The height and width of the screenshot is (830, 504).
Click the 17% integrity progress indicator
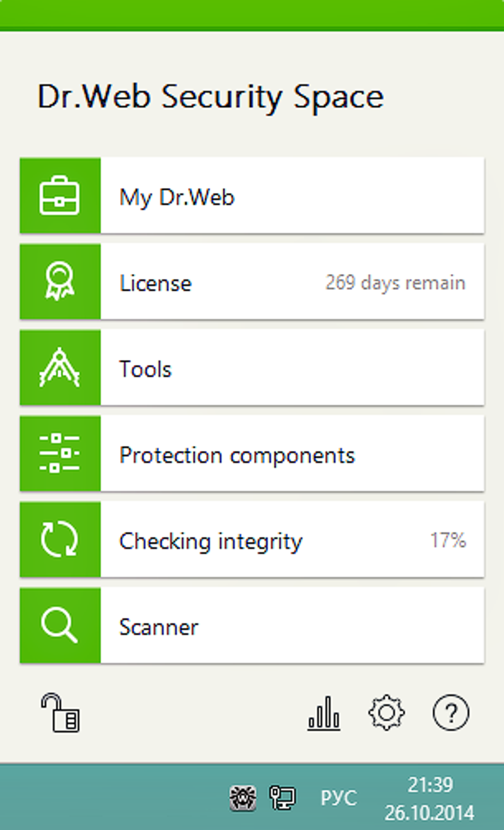point(448,540)
